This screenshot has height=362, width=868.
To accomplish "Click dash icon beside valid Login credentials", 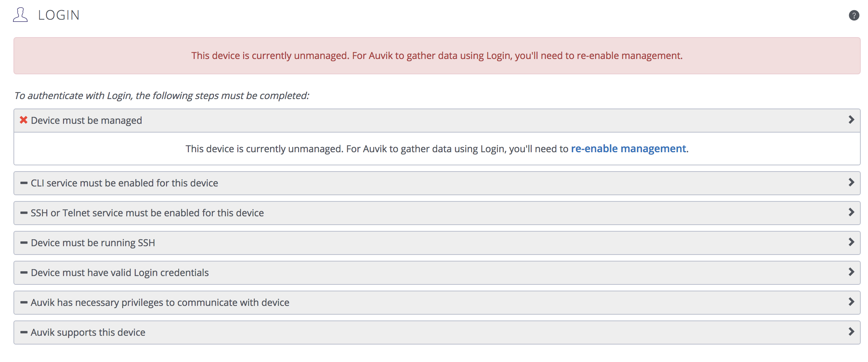I will click(x=24, y=272).
